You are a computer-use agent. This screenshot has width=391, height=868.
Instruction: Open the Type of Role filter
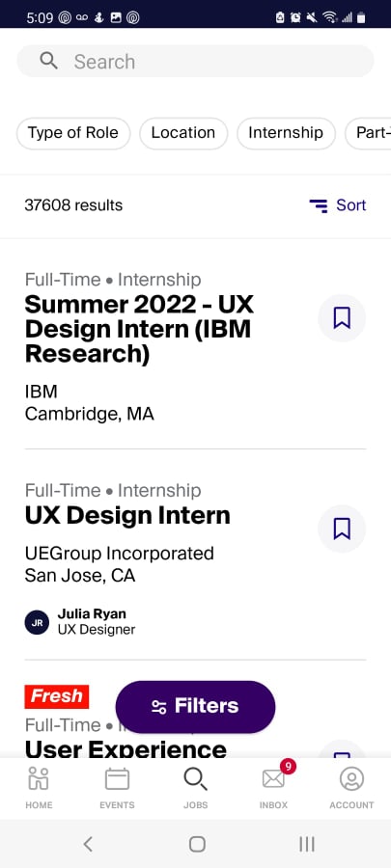73,133
